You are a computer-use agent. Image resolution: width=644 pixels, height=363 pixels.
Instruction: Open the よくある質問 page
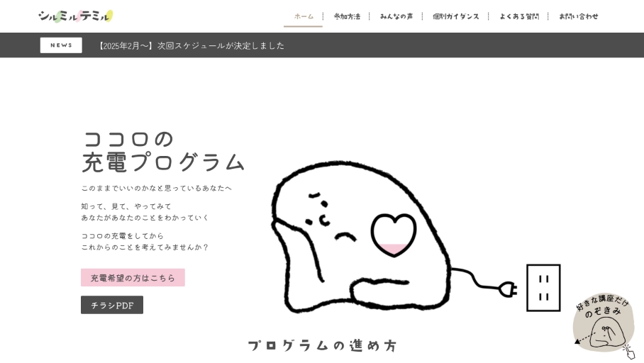point(518,16)
